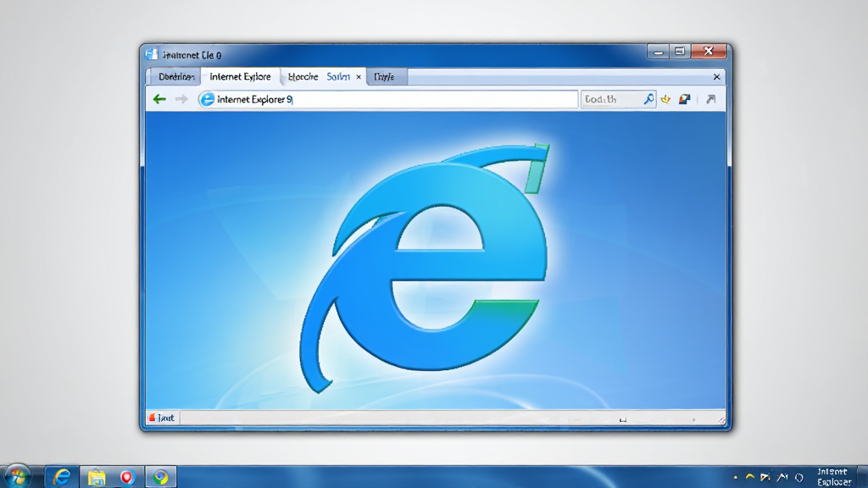Click the network icon in system tray
The height and width of the screenshot is (488, 868).
[782, 477]
